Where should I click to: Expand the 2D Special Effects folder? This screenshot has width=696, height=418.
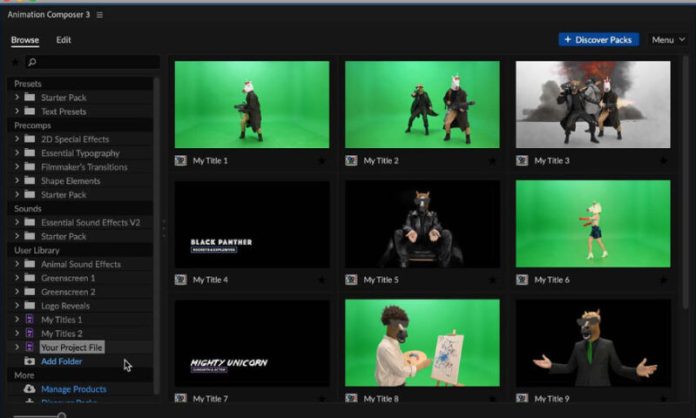(x=17, y=139)
